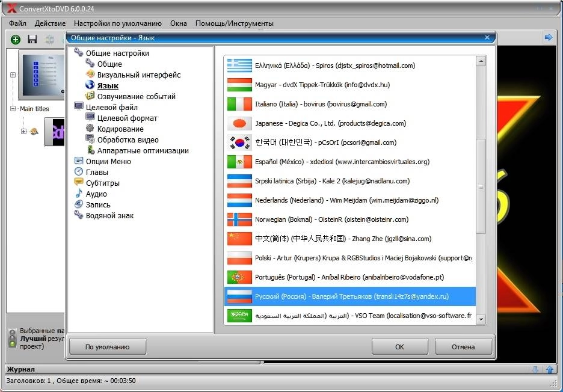
Task: Open Водяной знак settings
Action: [x=109, y=216]
